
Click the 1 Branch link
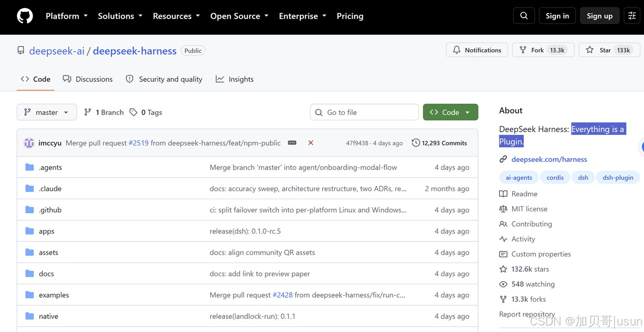[104, 112]
